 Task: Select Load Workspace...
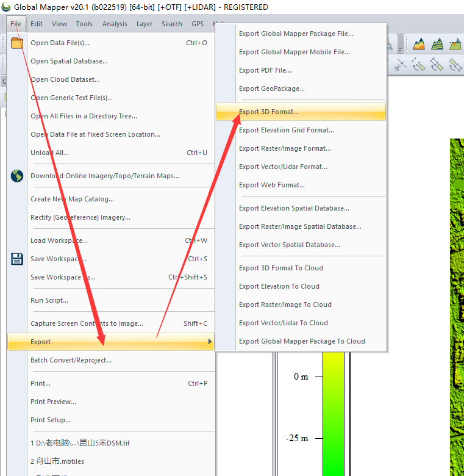coord(111,240)
